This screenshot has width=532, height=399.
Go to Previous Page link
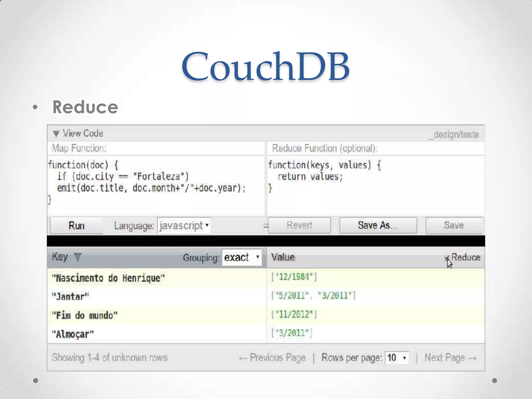[x=272, y=358]
